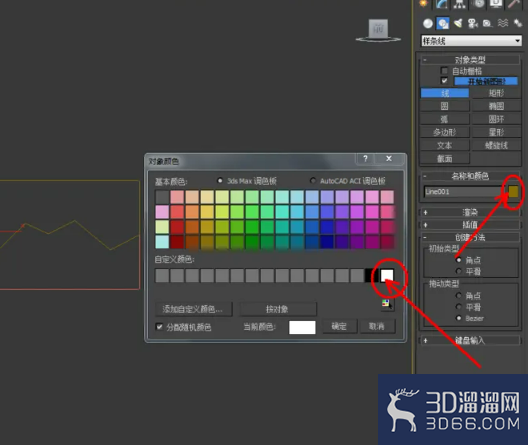Viewport: 528px width, 445px height.
Task: Toggle the 开始新图形 checkbox
Action: 444,81
